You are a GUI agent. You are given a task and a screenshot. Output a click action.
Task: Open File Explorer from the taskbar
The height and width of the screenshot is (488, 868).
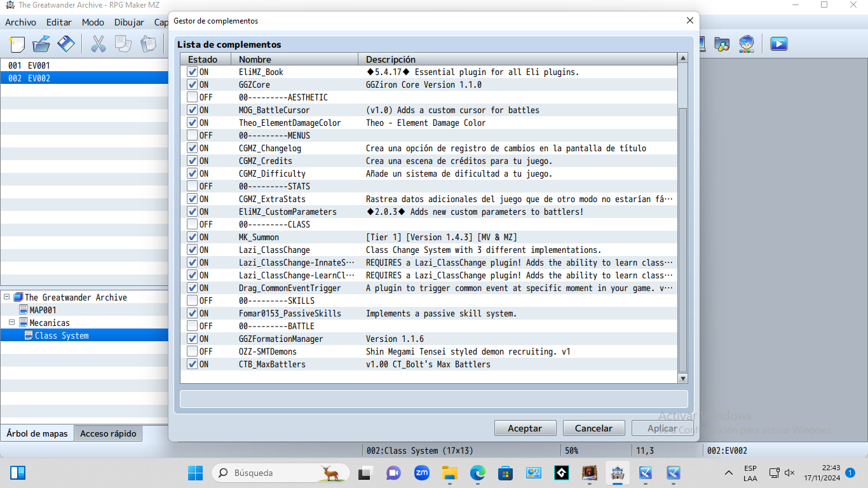click(x=449, y=473)
